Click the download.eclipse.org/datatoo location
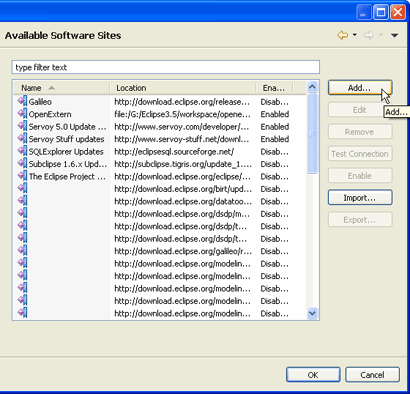The width and height of the screenshot is (410, 394). (x=183, y=201)
